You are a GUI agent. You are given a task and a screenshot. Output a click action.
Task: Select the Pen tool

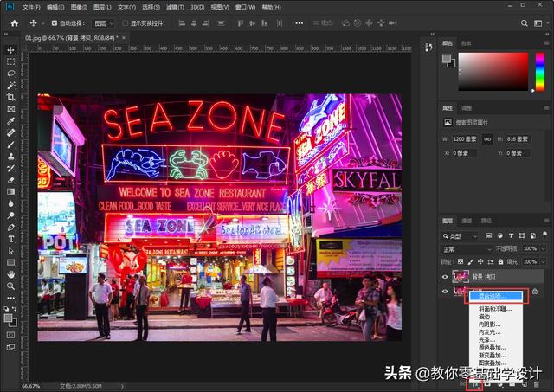click(x=10, y=227)
